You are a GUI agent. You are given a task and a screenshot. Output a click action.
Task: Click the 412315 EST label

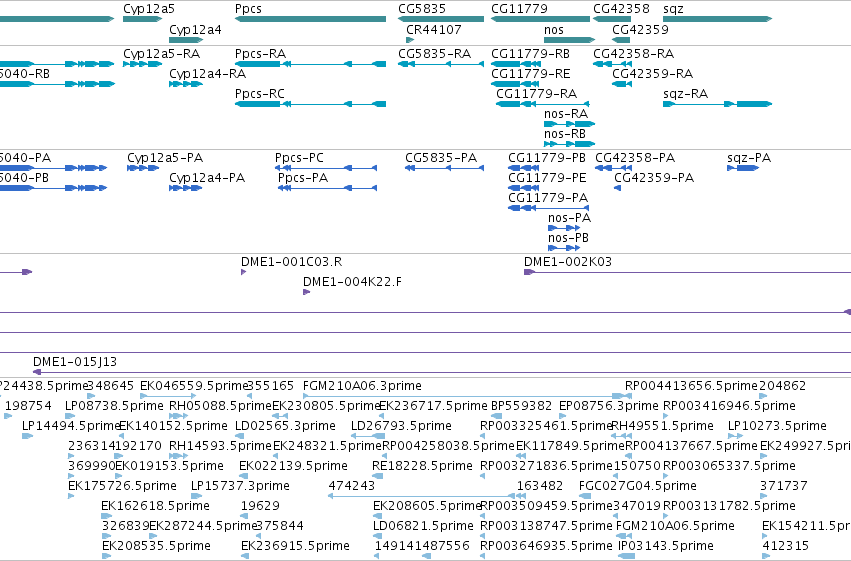pyautogui.click(x=785, y=546)
